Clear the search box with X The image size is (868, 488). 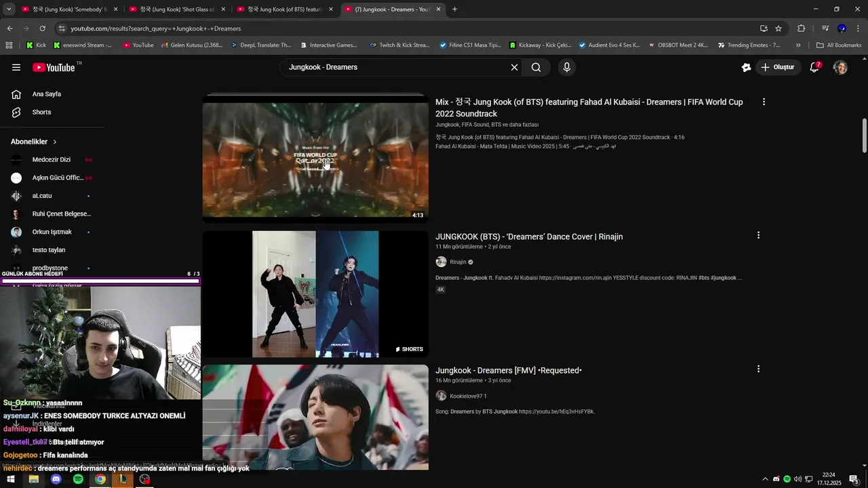click(x=514, y=67)
